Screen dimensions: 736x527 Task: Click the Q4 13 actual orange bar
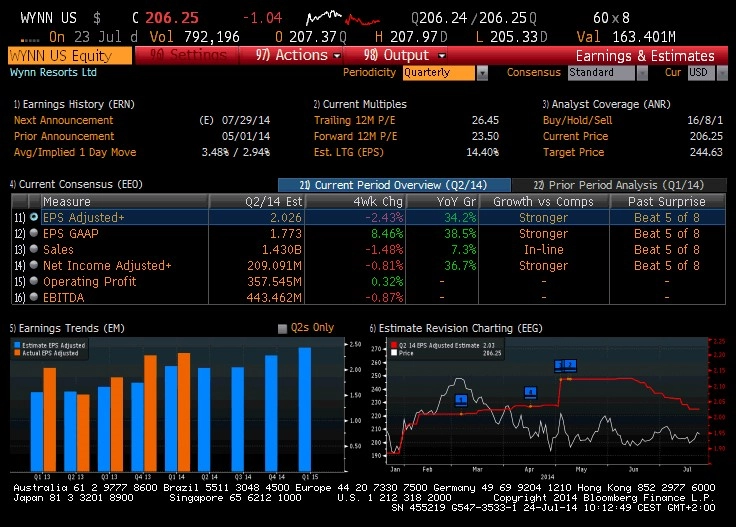[x=150, y=413]
